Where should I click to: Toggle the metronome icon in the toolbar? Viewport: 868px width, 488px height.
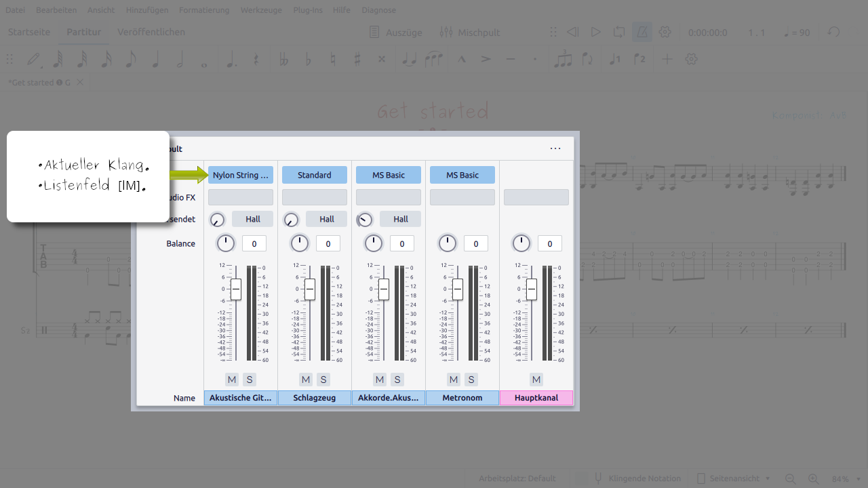[642, 32]
